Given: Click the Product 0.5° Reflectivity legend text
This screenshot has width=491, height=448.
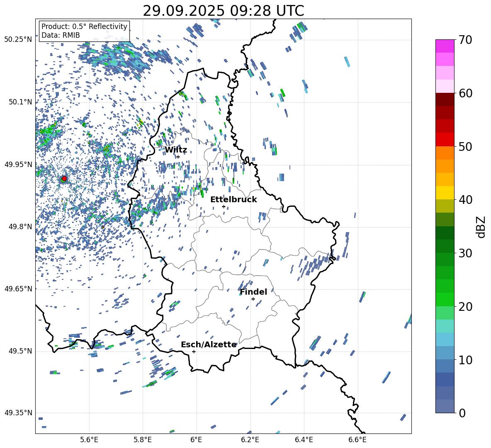Looking at the screenshot, I should pos(84,27).
